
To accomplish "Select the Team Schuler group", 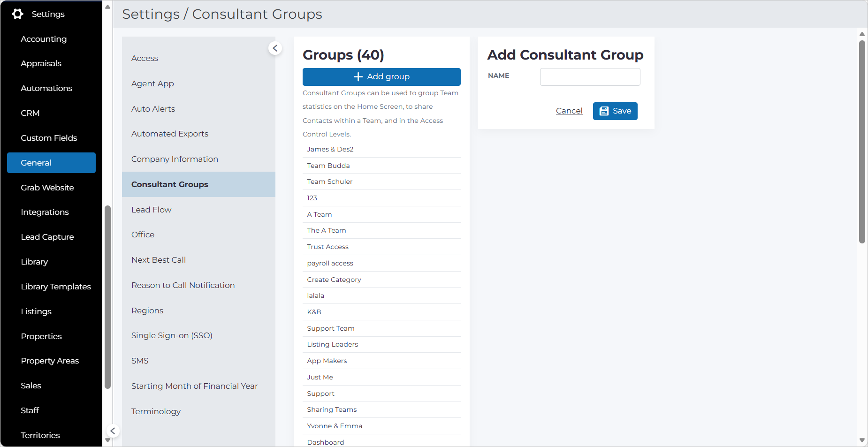I will pos(381,182).
